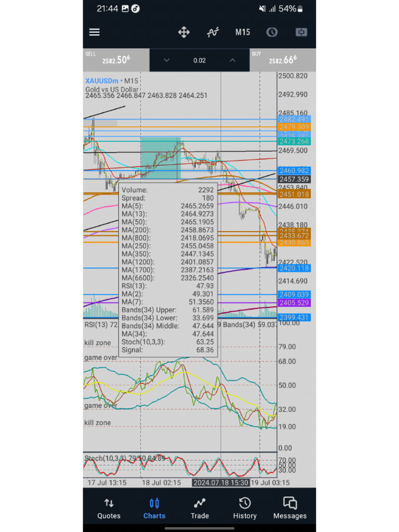399x532 pixels.
Task: Open the hamburger menu
Action: (95, 32)
